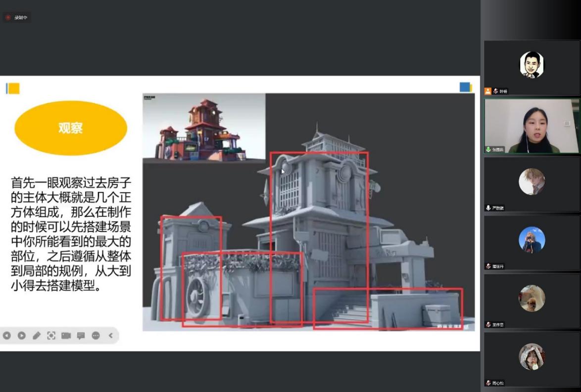Advance the slide with the play arrow button
The image size is (581, 392).
[22, 336]
